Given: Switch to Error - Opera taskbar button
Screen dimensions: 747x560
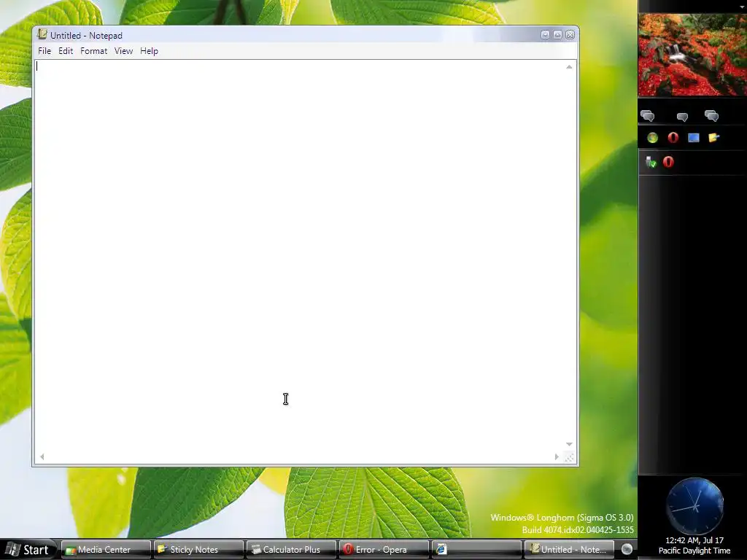Looking at the screenshot, I should tap(384, 550).
